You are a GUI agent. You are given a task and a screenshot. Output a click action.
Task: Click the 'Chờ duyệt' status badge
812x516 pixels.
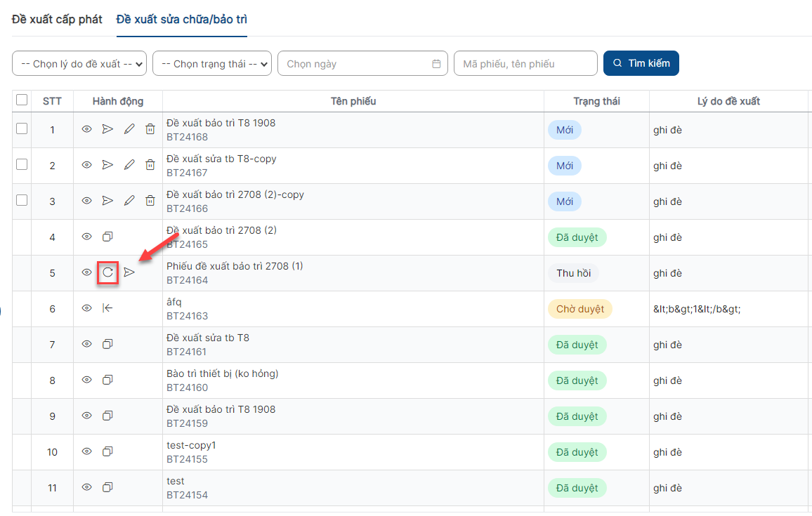[x=580, y=308]
